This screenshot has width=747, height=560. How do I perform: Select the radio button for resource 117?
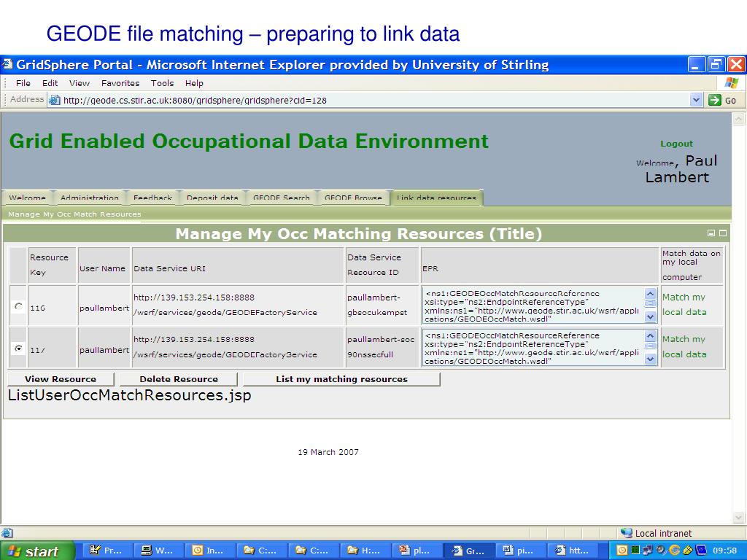point(18,348)
